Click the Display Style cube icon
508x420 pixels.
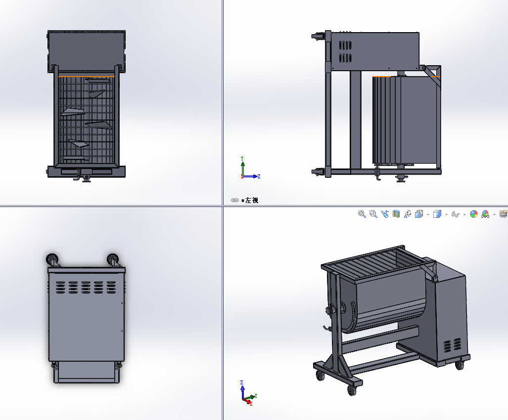(x=437, y=214)
